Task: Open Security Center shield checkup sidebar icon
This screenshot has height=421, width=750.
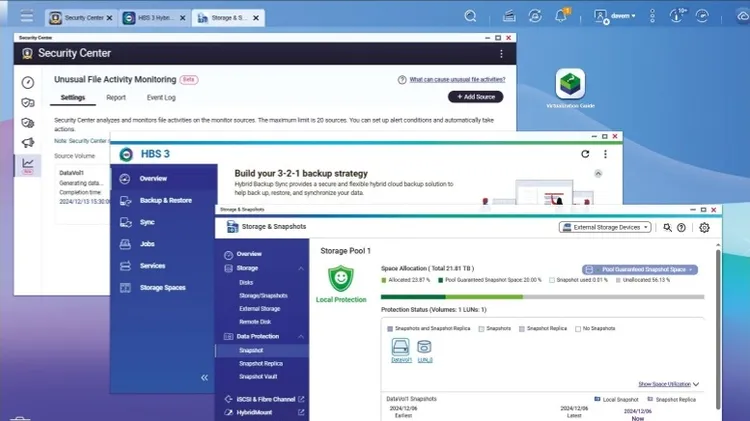Action: [28, 103]
